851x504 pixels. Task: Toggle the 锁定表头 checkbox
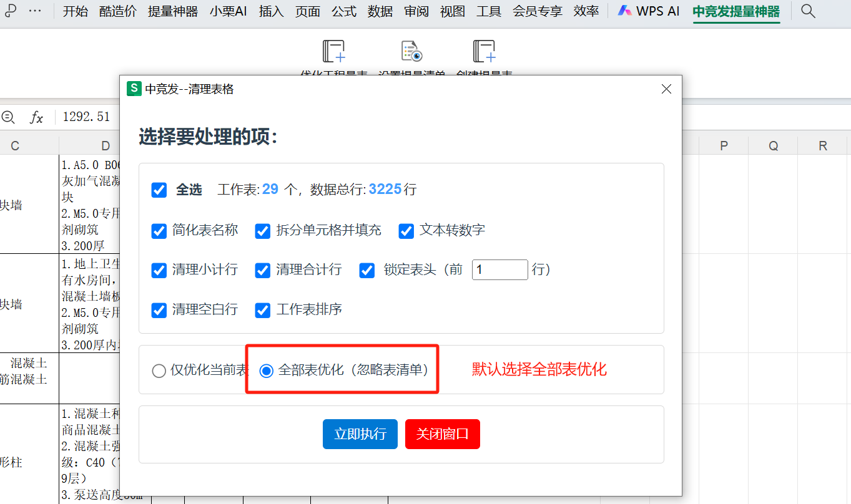(x=367, y=270)
